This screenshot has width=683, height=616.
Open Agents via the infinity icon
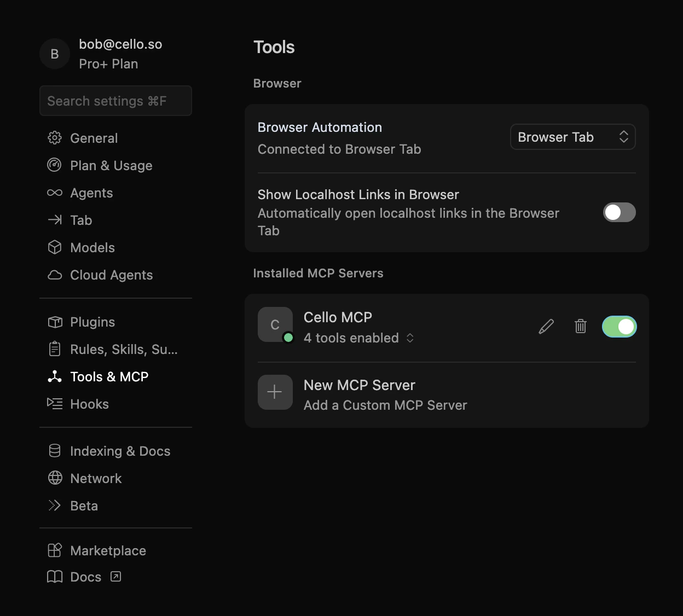55,193
